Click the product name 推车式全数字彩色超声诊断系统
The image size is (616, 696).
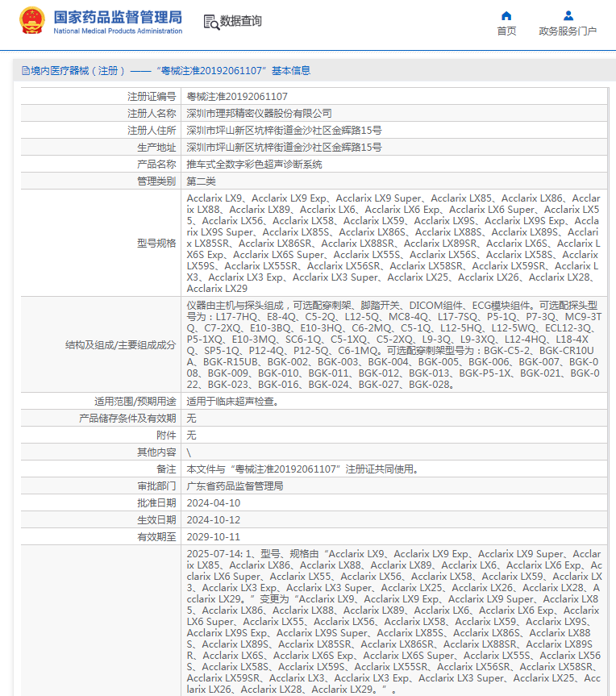point(254,164)
